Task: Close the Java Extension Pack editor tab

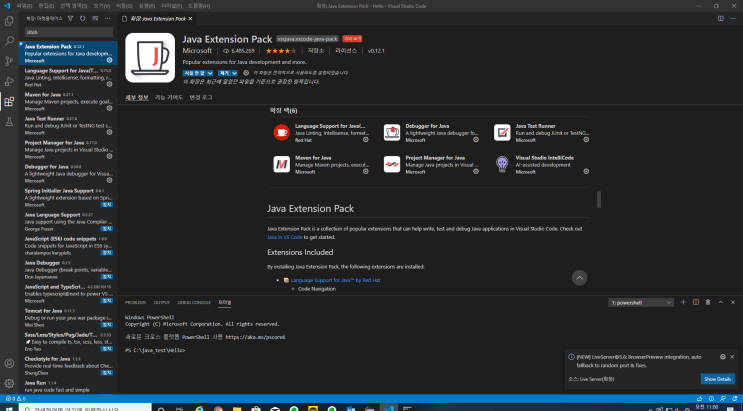Action: click(190, 18)
